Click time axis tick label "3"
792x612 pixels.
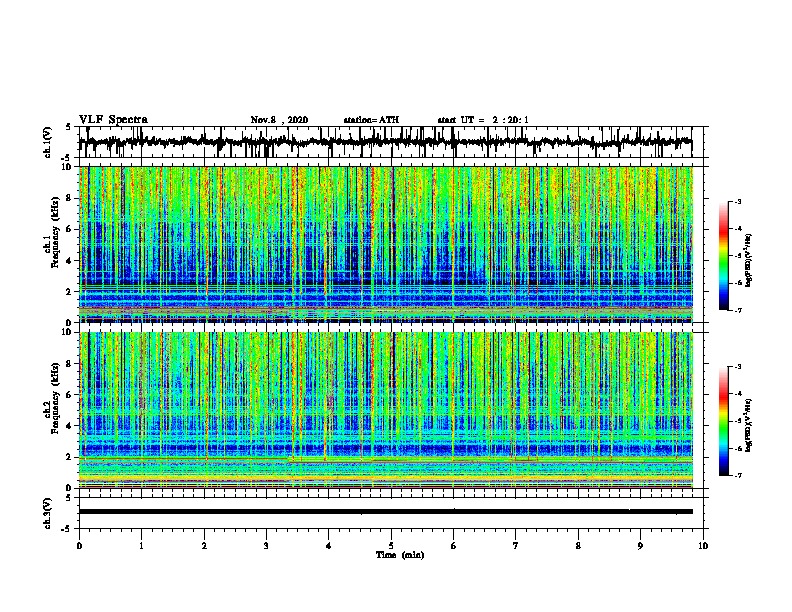(266, 546)
